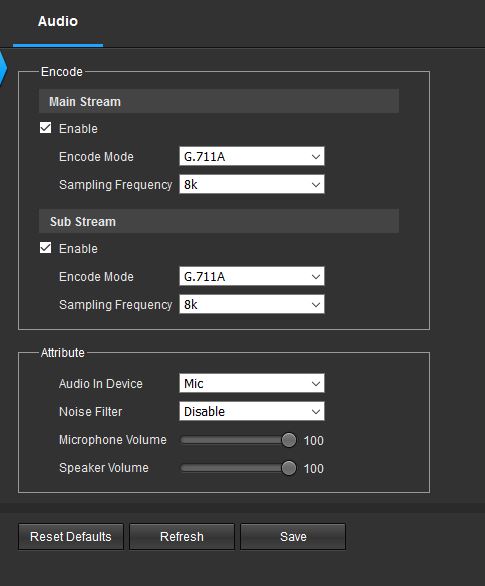Click the blue panel collapse arrow
This screenshot has height=586, width=485.
pos(3,68)
